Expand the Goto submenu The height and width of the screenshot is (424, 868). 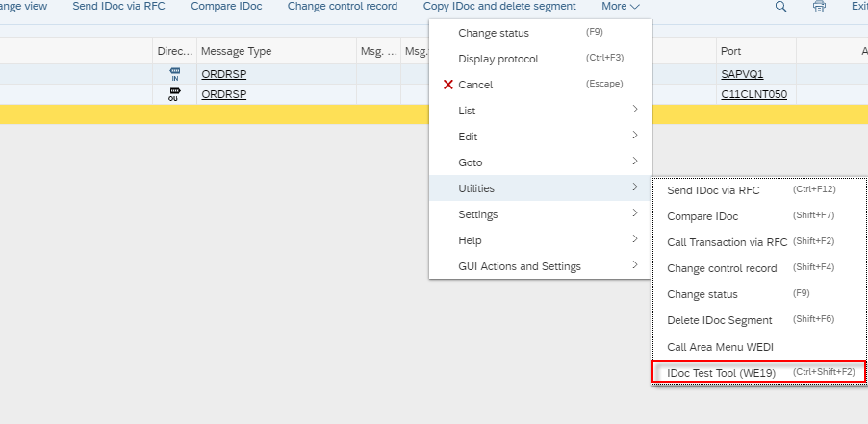[x=540, y=162]
